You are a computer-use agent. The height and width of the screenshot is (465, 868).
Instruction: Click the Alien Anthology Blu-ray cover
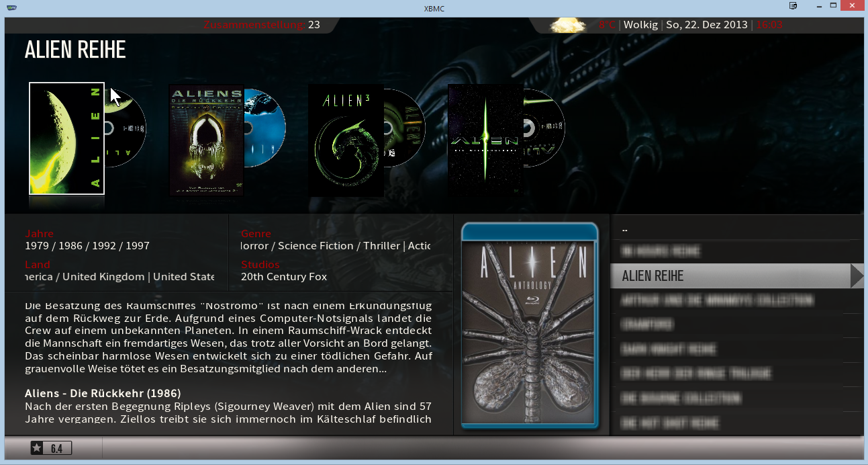coord(530,325)
